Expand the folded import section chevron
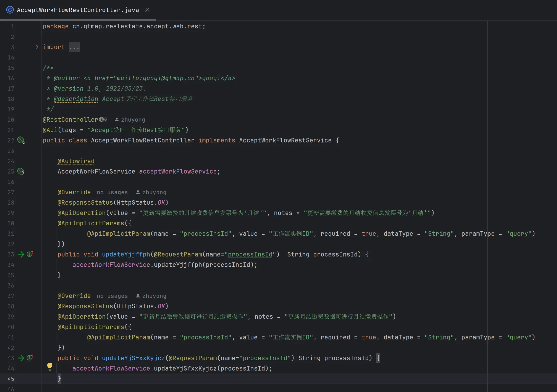 point(37,47)
